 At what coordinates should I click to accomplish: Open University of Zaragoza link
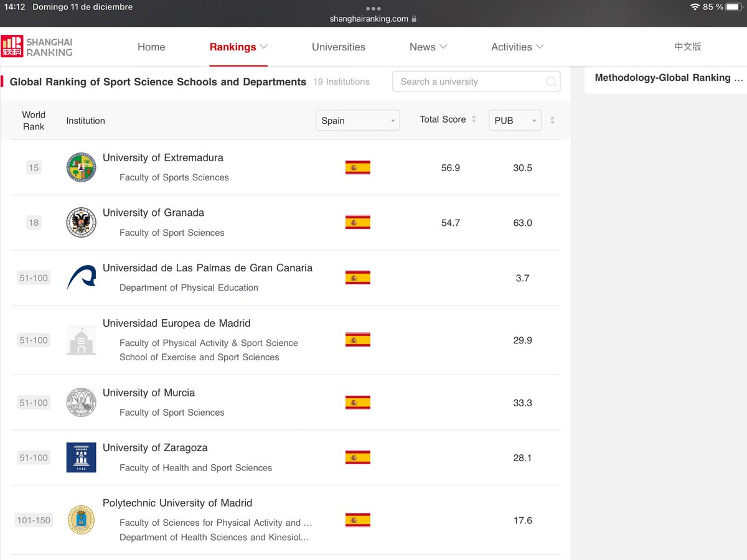pyautogui.click(x=155, y=447)
